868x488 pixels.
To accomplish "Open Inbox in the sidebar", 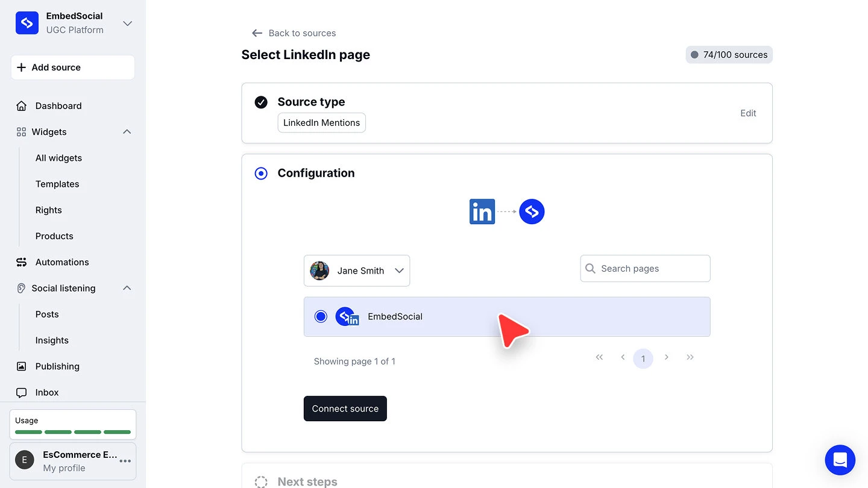I will pyautogui.click(x=47, y=393).
